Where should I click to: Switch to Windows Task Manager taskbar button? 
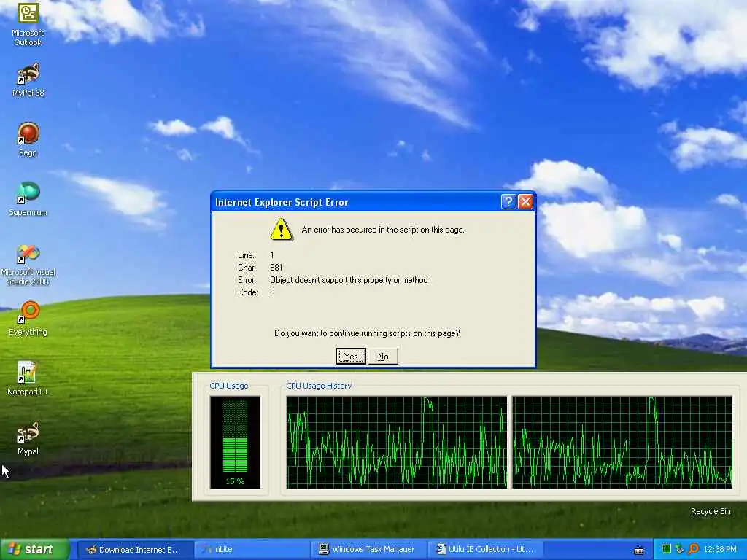pyautogui.click(x=368, y=550)
